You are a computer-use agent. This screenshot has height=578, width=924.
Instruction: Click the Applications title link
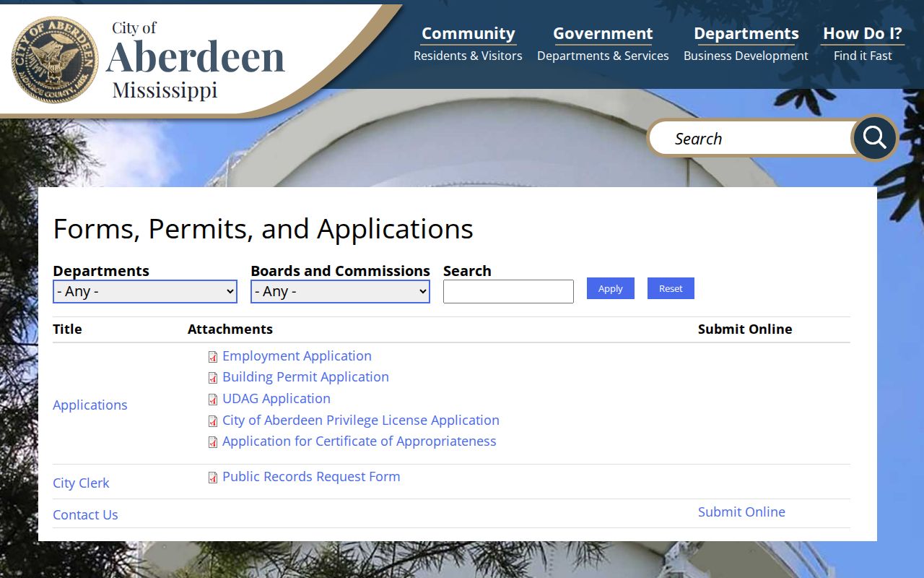(90, 405)
